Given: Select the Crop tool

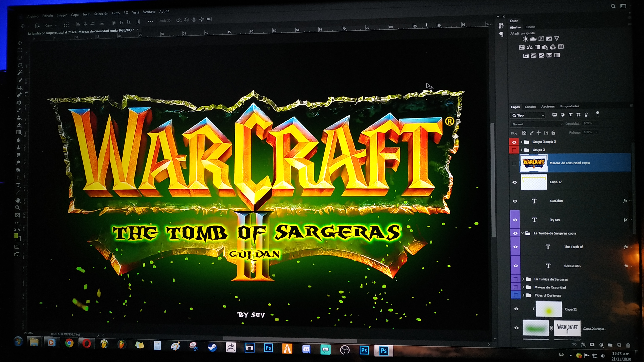Looking at the screenshot, I should click(19, 87).
